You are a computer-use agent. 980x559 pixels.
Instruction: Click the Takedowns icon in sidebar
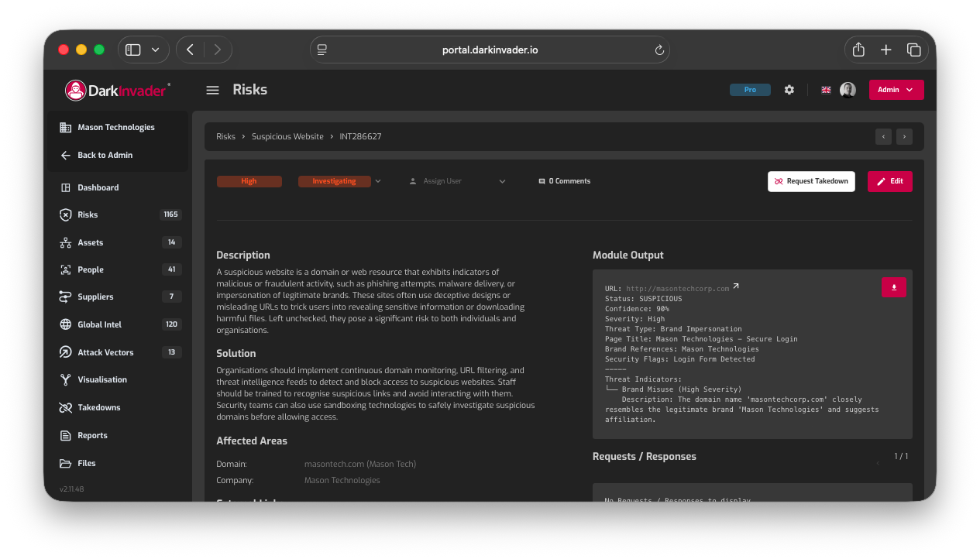tap(65, 407)
